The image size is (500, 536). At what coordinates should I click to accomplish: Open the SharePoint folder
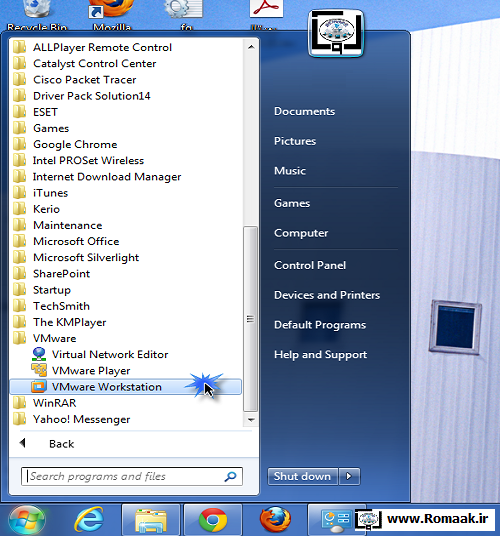pyautogui.click(x=61, y=274)
